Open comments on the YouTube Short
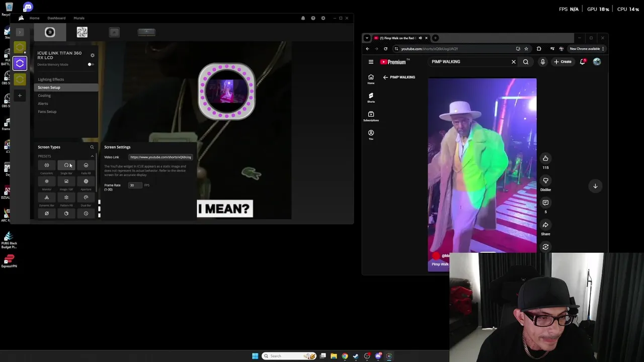 click(545, 203)
